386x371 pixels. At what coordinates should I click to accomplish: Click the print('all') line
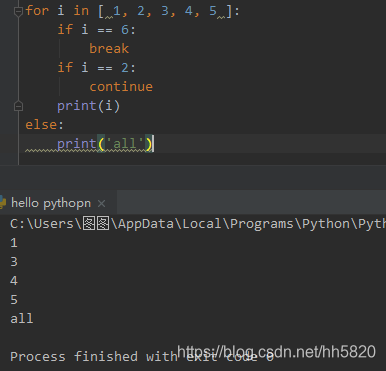105,144
